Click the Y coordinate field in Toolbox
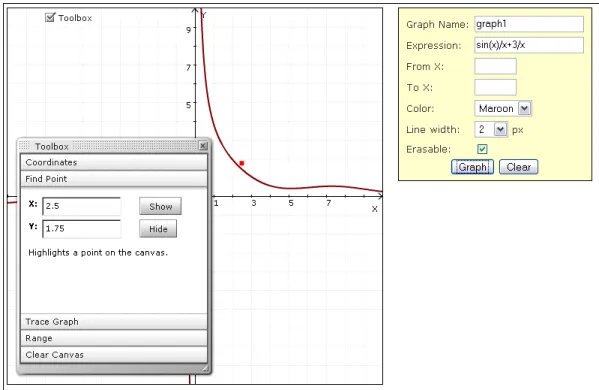Image resolution: width=599 pixels, height=390 pixels. tap(81, 229)
